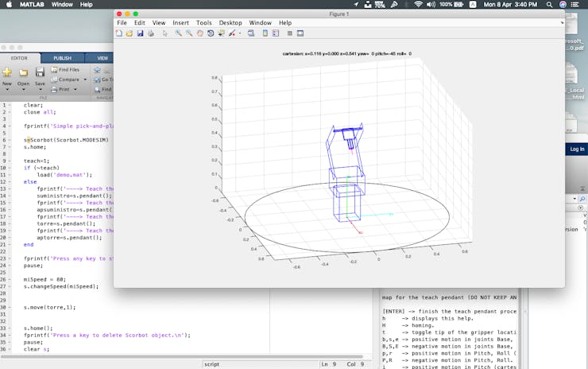The width and height of the screenshot is (588, 369).
Task: Click the Hide Plot Tools icon
Action: coord(289,33)
